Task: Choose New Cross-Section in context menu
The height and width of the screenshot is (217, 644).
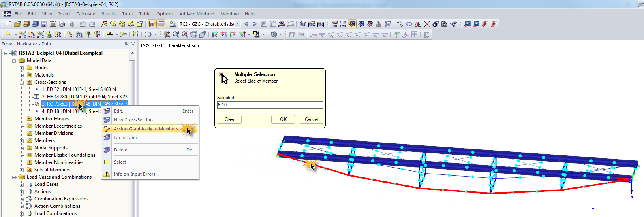Action: [150, 120]
